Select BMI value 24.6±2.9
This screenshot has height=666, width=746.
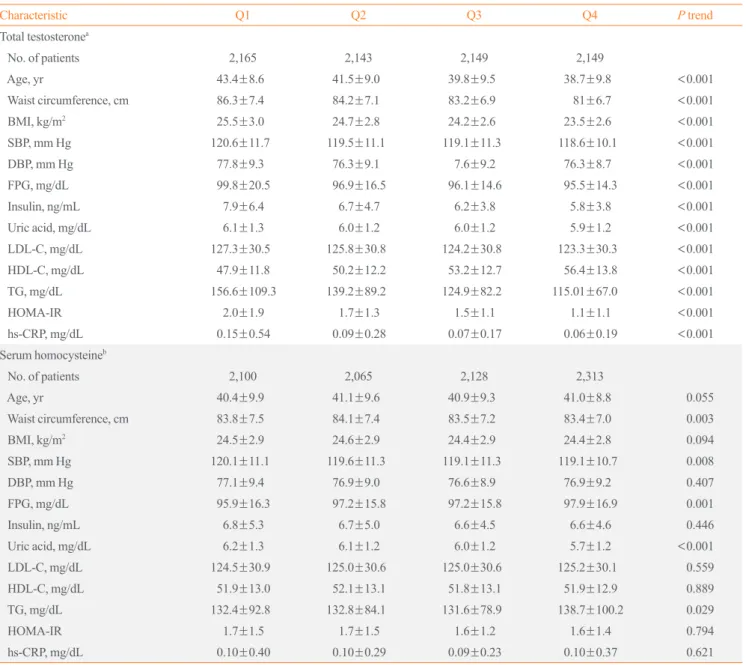tap(356, 441)
